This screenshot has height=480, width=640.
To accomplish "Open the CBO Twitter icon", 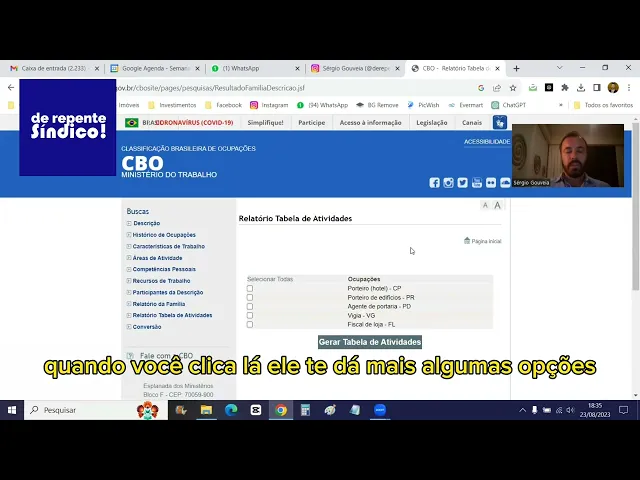I will [462, 183].
